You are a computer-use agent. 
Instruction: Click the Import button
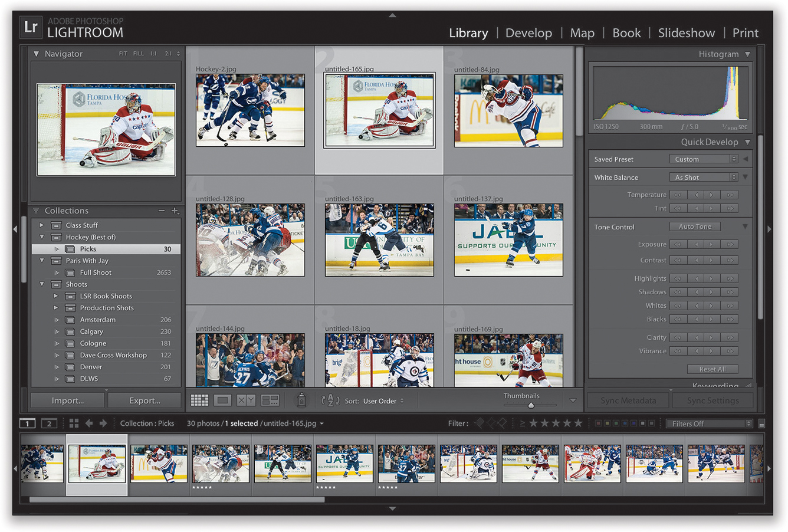68,400
